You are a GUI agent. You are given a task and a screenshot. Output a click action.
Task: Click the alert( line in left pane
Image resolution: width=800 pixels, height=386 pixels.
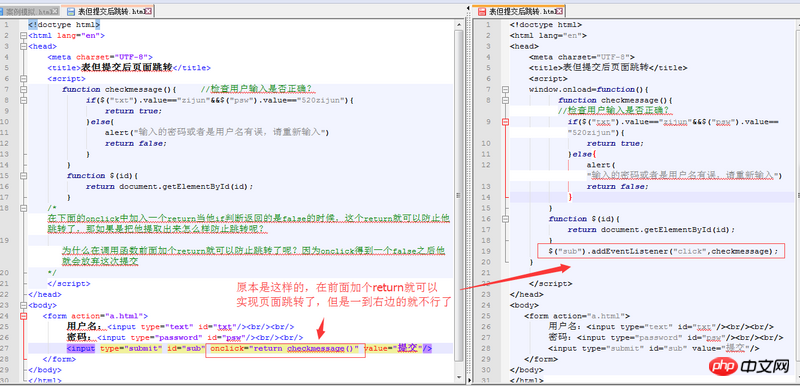[x=217, y=133]
